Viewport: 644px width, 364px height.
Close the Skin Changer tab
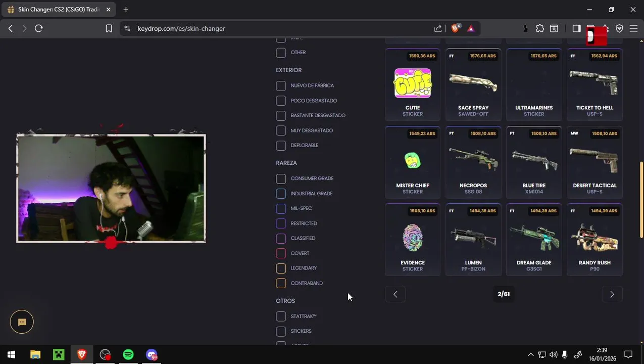click(x=108, y=10)
